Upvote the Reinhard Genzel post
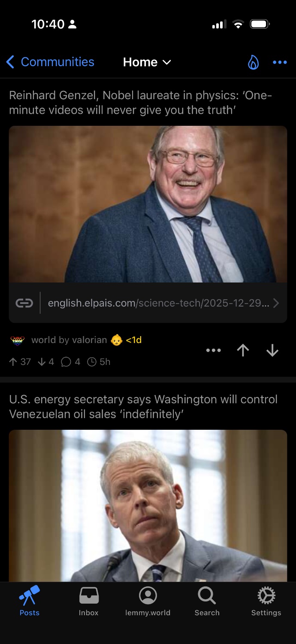 (243, 350)
